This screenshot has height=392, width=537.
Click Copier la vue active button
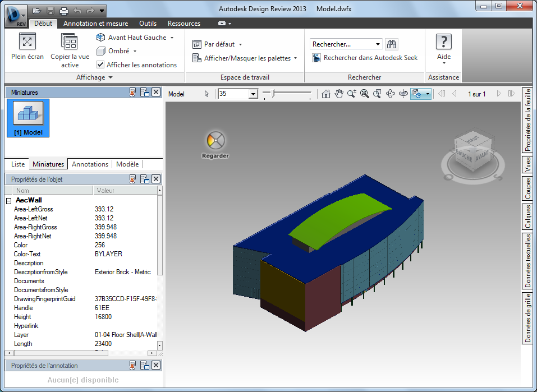point(70,50)
